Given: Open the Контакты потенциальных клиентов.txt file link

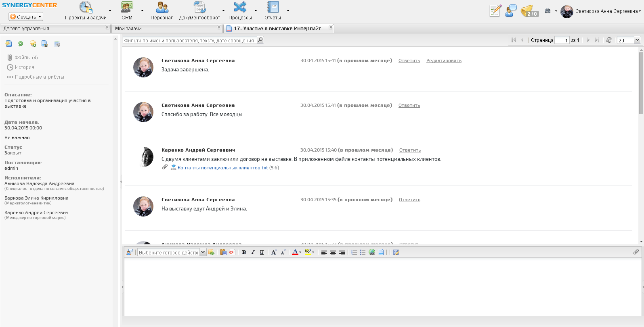Looking at the screenshot, I should coord(222,168).
